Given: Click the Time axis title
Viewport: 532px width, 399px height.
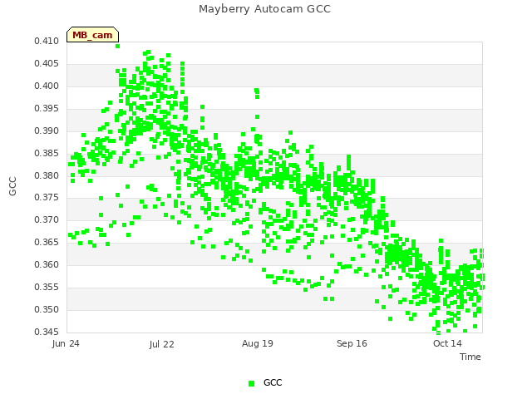Looking at the screenshot, I should click(x=470, y=357).
